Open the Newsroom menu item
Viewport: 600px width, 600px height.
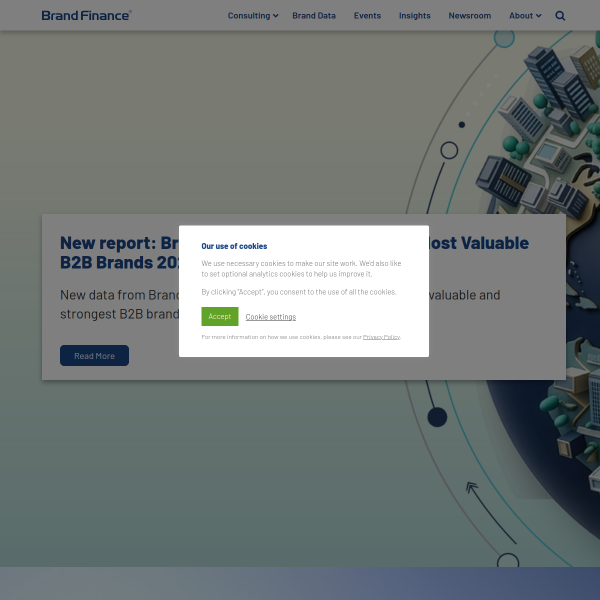coord(470,16)
